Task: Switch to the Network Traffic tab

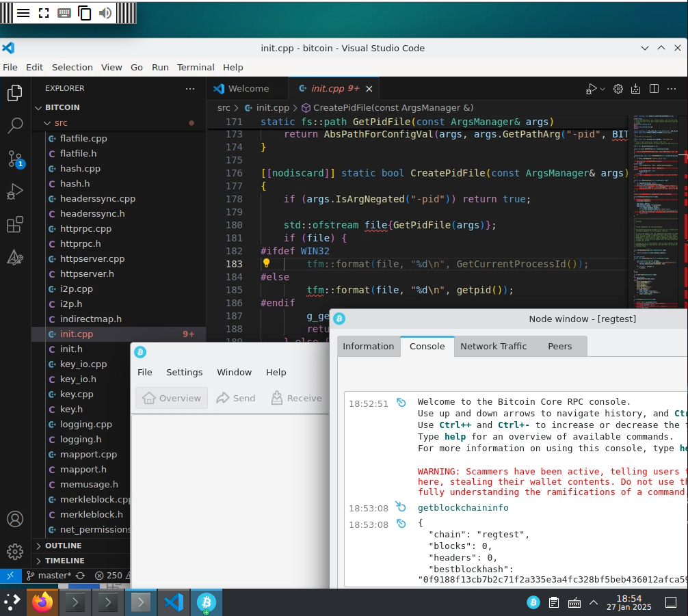Action: [x=493, y=346]
